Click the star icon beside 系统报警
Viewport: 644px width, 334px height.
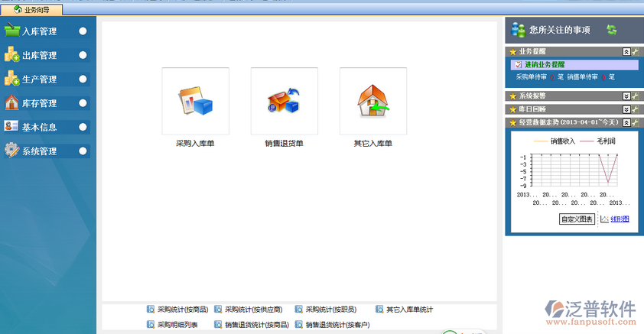(512, 96)
